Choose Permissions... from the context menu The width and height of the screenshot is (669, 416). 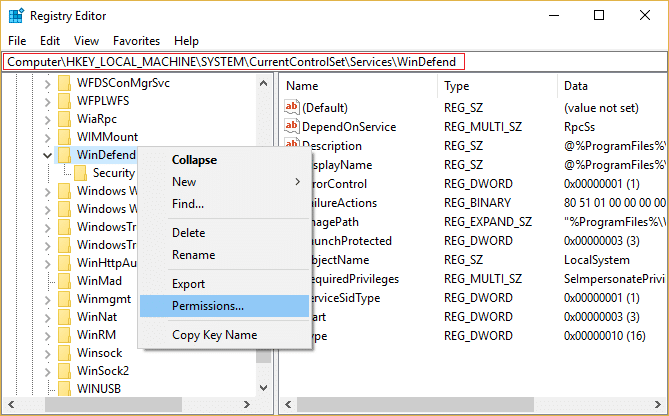tap(207, 305)
